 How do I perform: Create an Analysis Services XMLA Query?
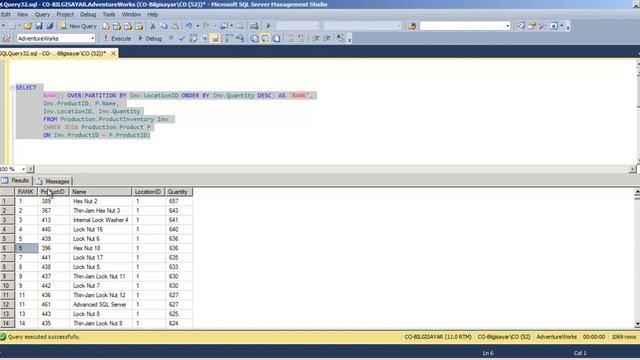[139, 26]
